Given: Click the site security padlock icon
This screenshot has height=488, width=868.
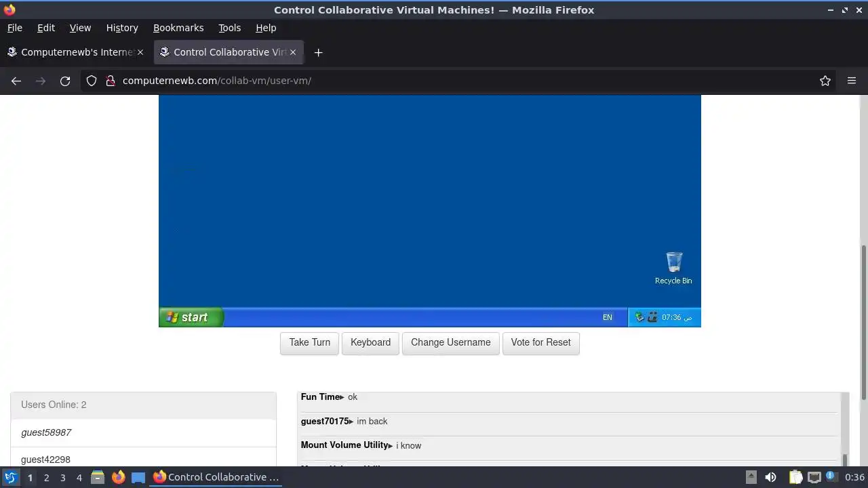Looking at the screenshot, I should tap(111, 81).
